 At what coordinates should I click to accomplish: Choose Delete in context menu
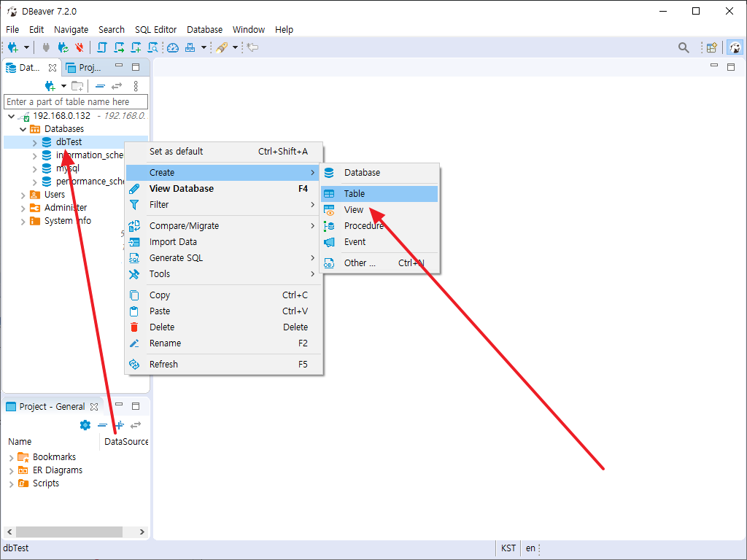pyautogui.click(x=224, y=327)
